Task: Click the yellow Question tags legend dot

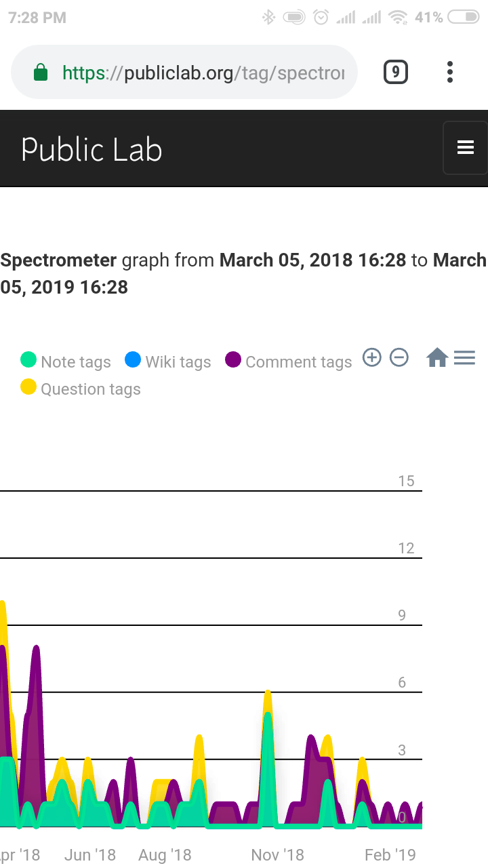Action: coord(28,387)
